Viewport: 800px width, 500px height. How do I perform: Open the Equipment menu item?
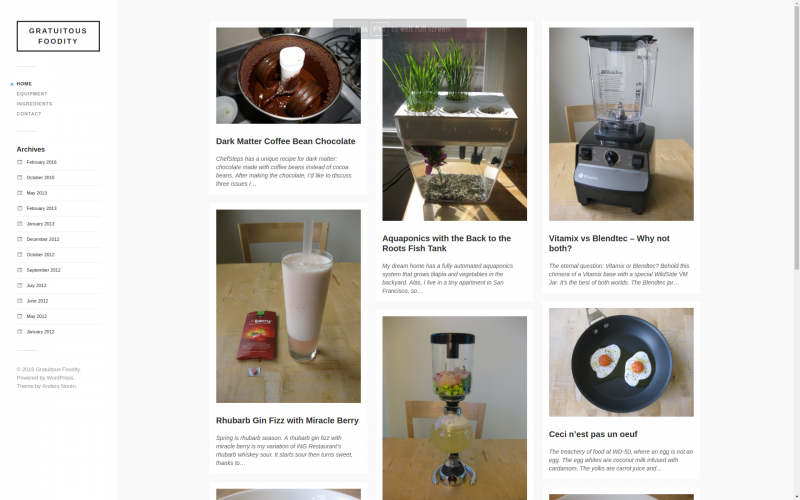coord(32,94)
